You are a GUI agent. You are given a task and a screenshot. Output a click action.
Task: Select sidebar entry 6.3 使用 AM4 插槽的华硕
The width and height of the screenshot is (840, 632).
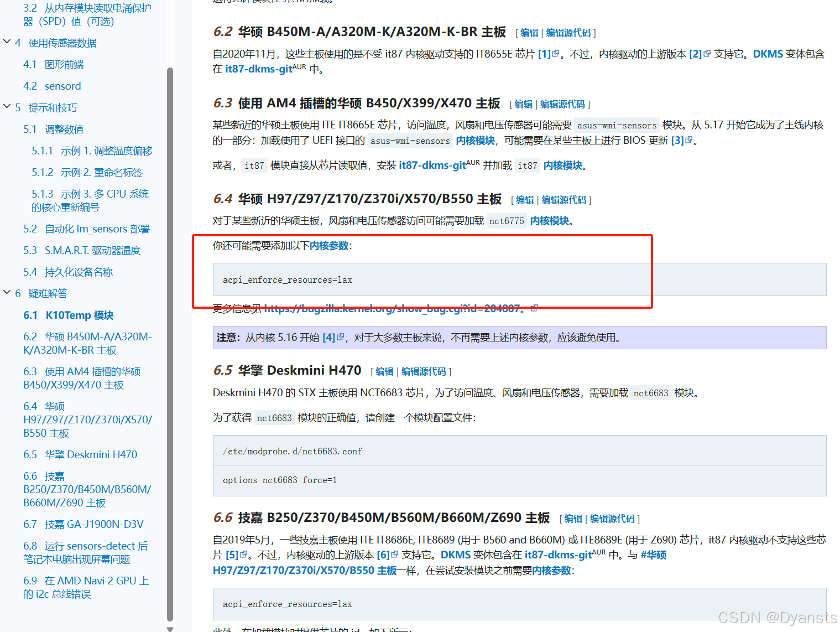pos(82,379)
